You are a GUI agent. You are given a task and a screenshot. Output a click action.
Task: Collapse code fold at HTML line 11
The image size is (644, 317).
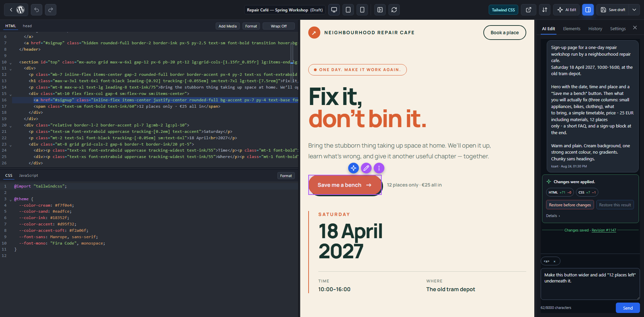click(x=10, y=69)
